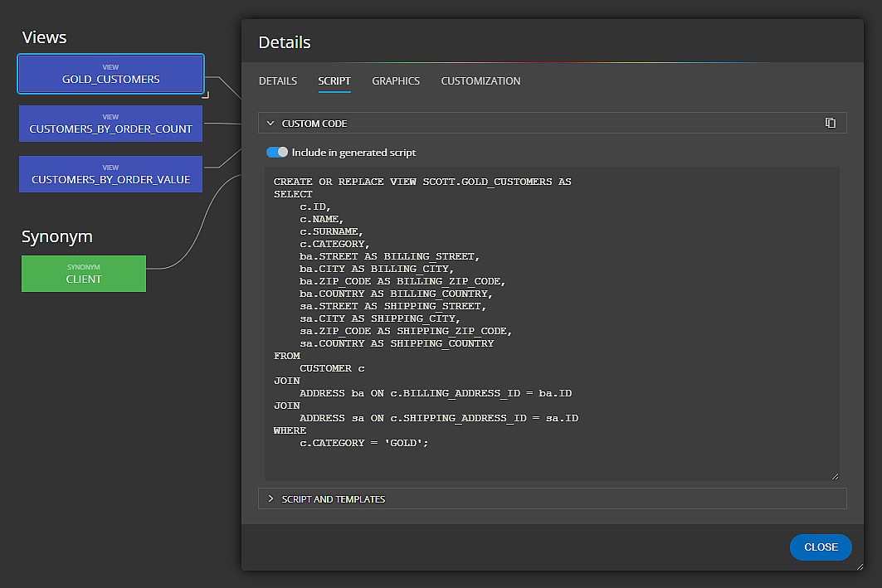Switch to the DETAILS tab
This screenshot has width=882, height=588.
tap(277, 80)
